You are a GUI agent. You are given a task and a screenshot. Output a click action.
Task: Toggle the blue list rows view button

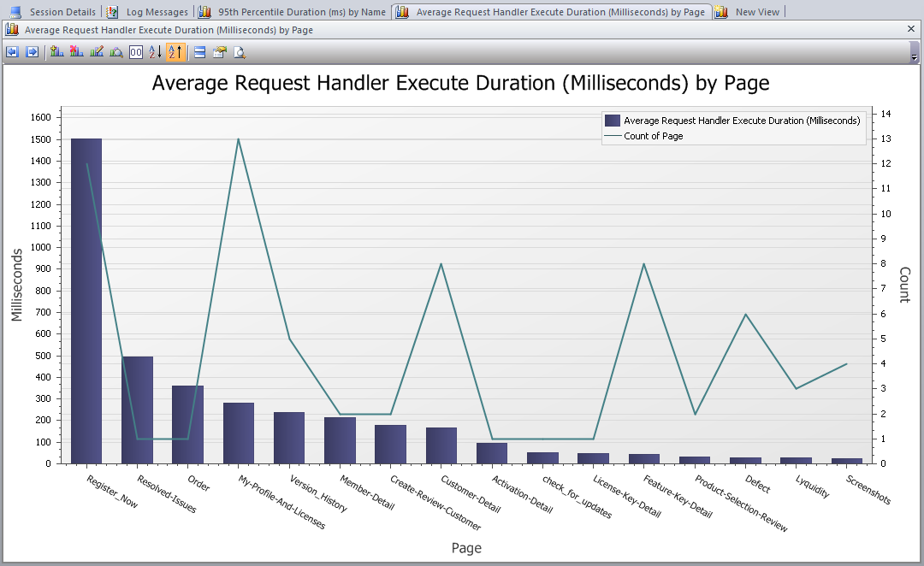pos(199,52)
